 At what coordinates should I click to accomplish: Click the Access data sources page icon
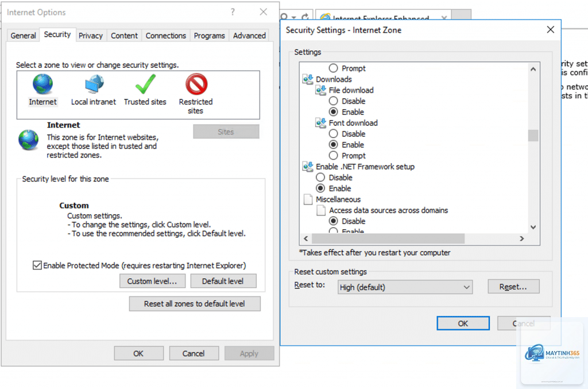coord(321,210)
